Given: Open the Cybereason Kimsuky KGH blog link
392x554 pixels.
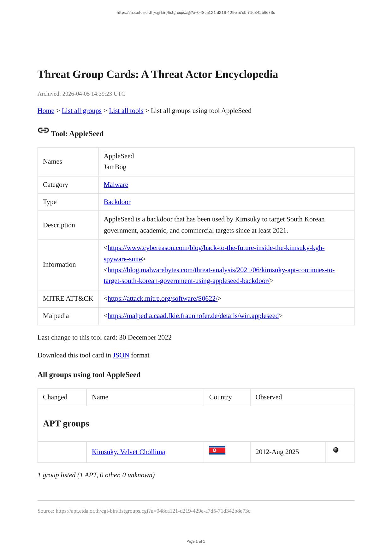Looking at the screenshot, I should click(x=216, y=248).
